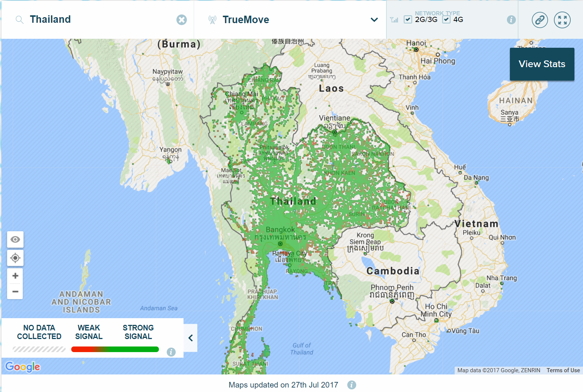Click the Huế city label
Viewport: 583px width, 392px height.
(460, 167)
